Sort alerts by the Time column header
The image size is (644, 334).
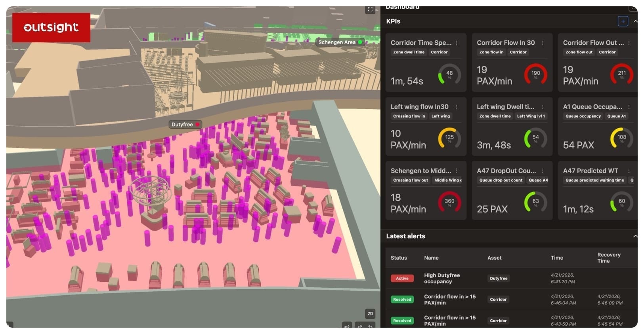tap(557, 258)
